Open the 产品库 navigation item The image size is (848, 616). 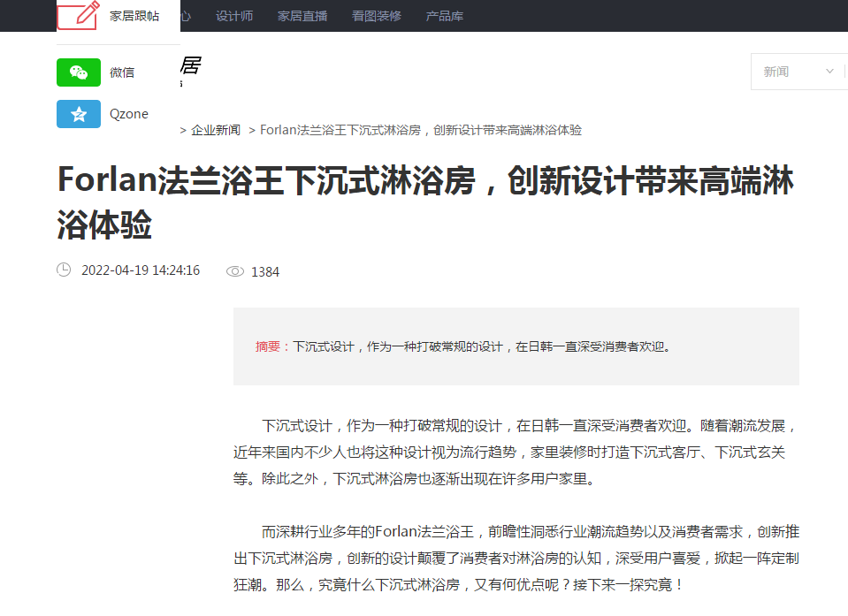click(x=445, y=16)
